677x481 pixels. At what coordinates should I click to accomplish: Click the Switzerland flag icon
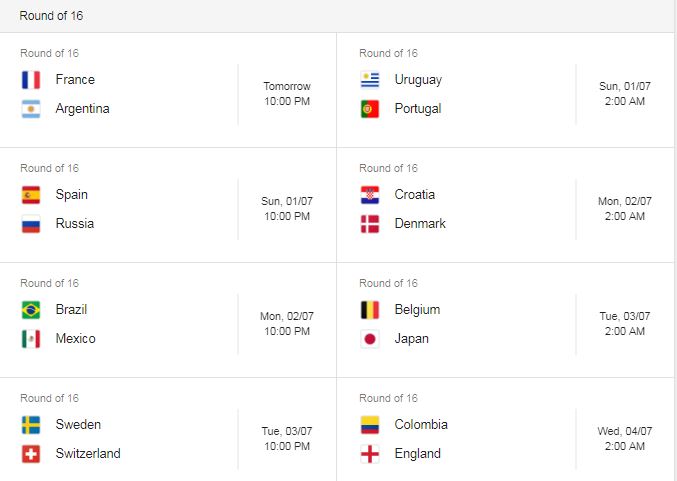pyautogui.click(x=31, y=454)
